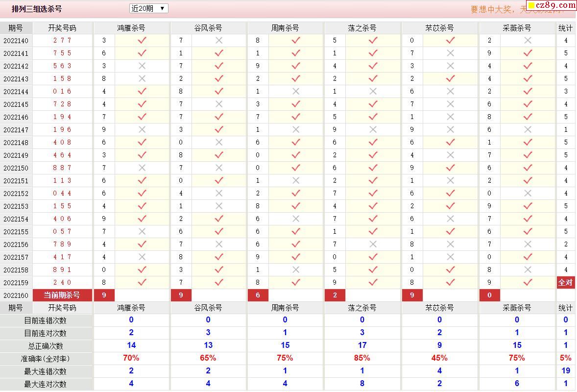This screenshot has height=392, width=577.
Task: Click the 芣苡杀号 cross mark in row 2022146
Action: [x=450, y=117]
